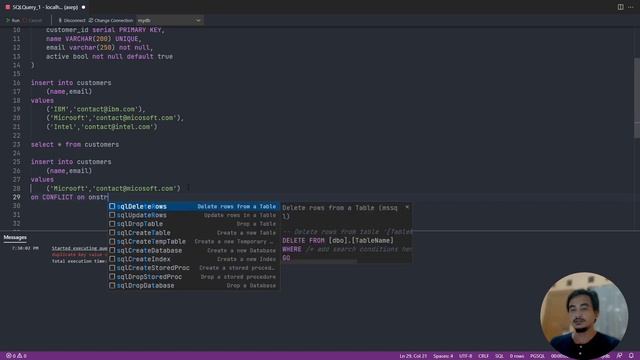Screen dimensions: 640x360
Task: Click the 'Started executing query' message link
Action: click(80, 248)
